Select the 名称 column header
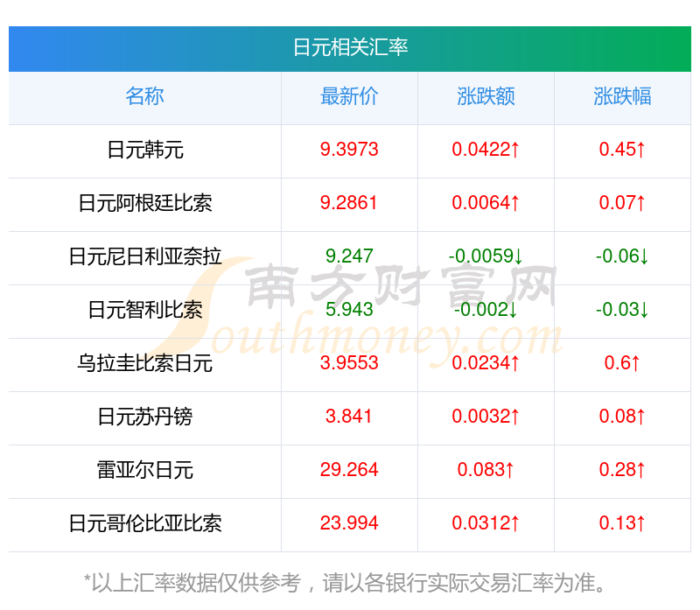 pos(144,96)
